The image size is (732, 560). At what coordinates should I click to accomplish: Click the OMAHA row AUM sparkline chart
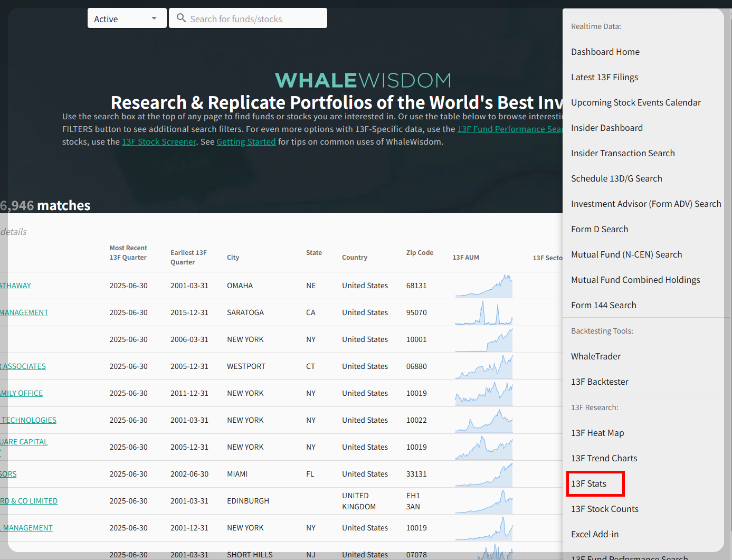[483, 286]
